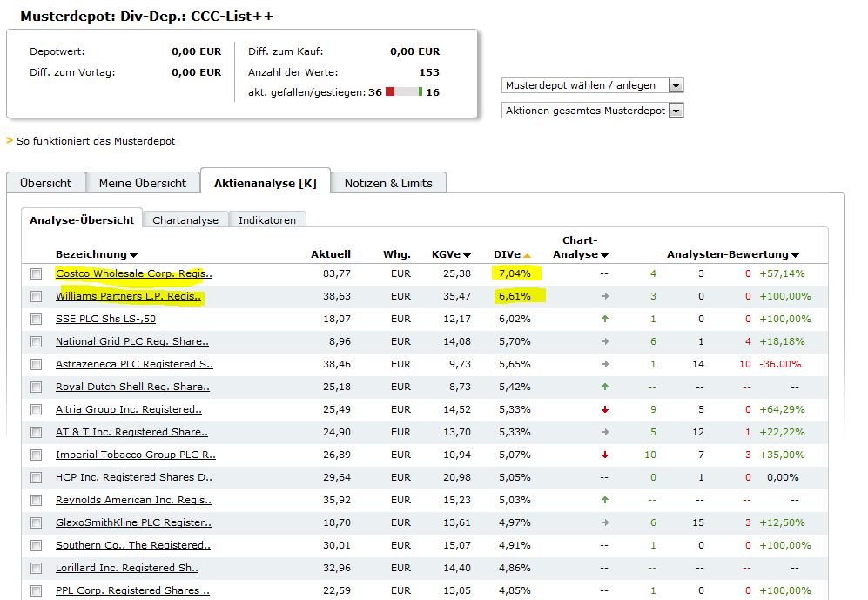Check the Lorillard Inc. row checkbox
Image resolution: width=868 pixels, height=600 pixels.
36,569
